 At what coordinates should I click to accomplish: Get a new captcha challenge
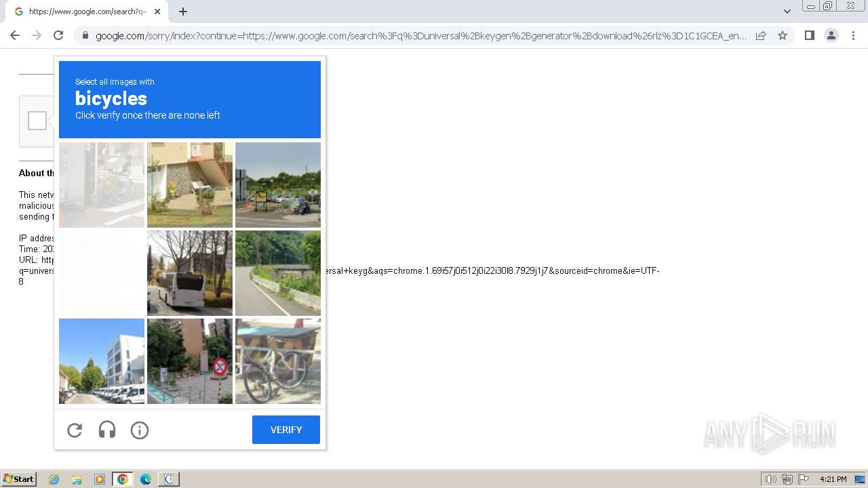coord(75,430)
